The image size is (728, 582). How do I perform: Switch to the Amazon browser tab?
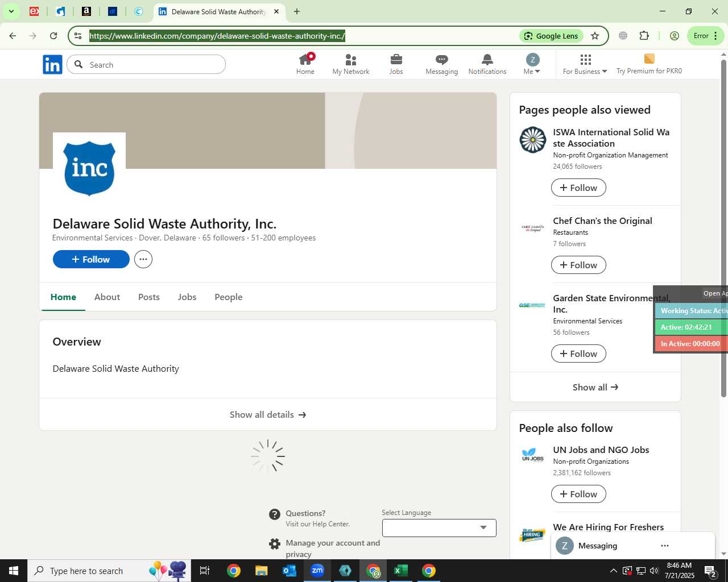point(86,11)
